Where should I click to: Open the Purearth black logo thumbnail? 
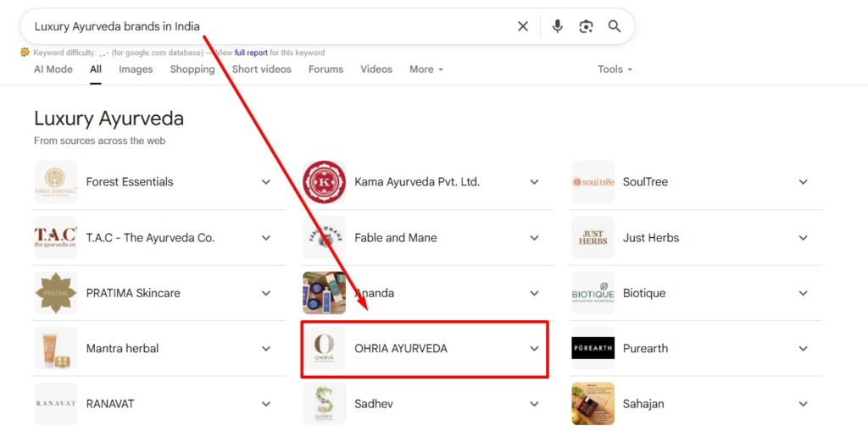point(593,348)
